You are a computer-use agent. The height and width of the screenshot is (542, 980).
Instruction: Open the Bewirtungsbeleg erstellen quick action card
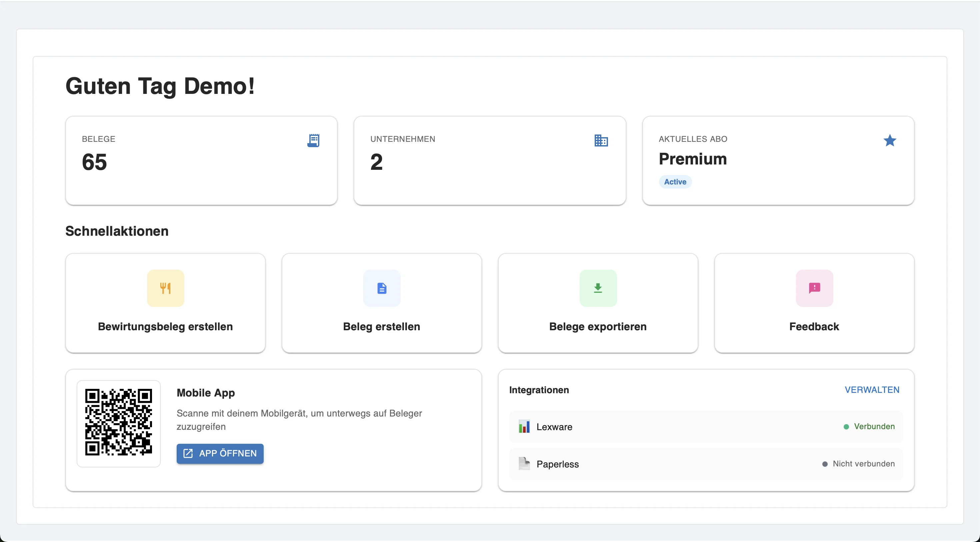tap(165, 303)
